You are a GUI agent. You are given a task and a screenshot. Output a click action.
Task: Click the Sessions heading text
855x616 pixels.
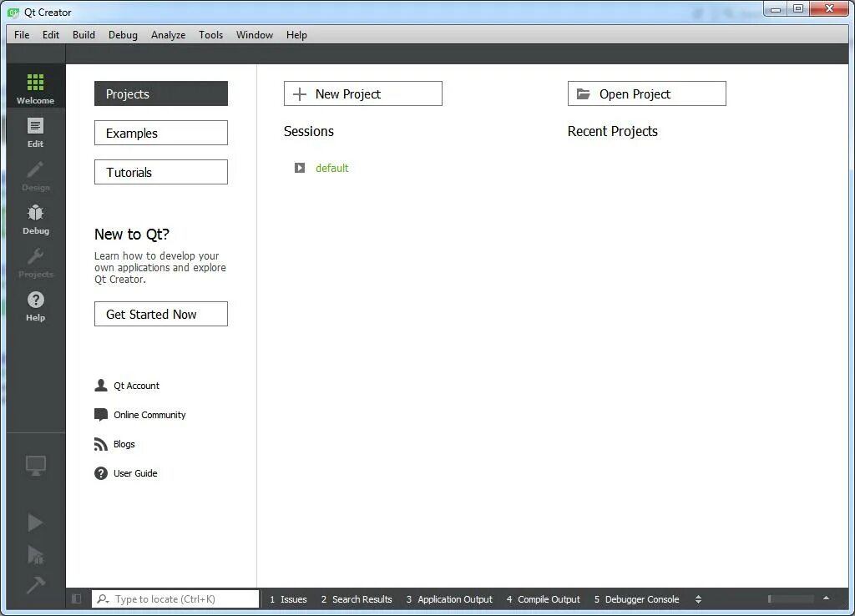[x=309, y=131]
